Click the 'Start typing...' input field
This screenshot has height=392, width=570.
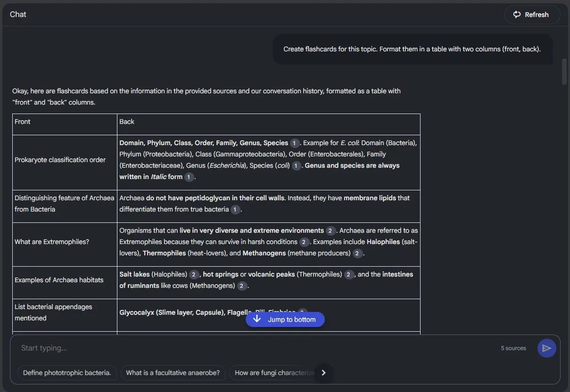click(x=141, y=348)
